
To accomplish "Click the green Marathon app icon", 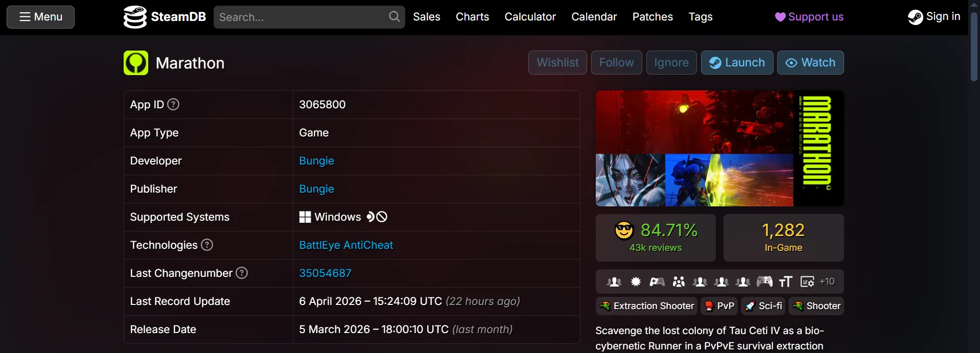I will tap(136, 63).
